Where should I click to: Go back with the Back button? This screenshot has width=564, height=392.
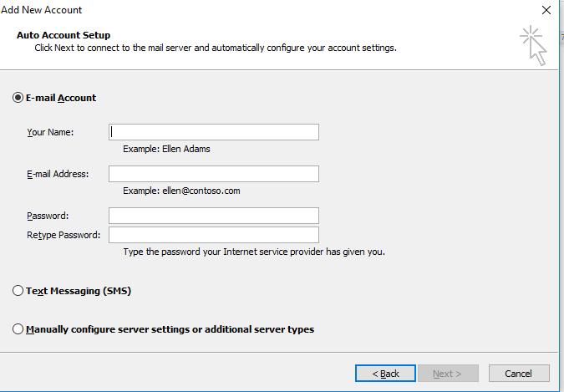(x=385, y=374)
